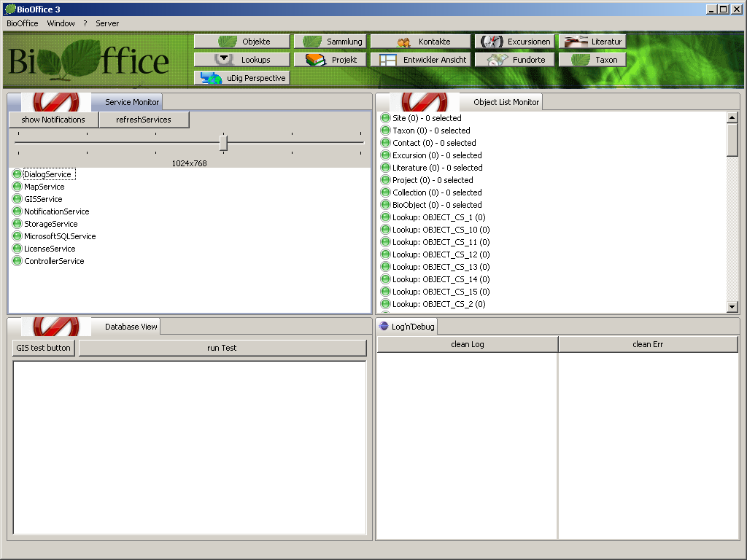This screenshot has width=747, height=560.
Task: Select MapService in the service list
Action: [44, 187]
